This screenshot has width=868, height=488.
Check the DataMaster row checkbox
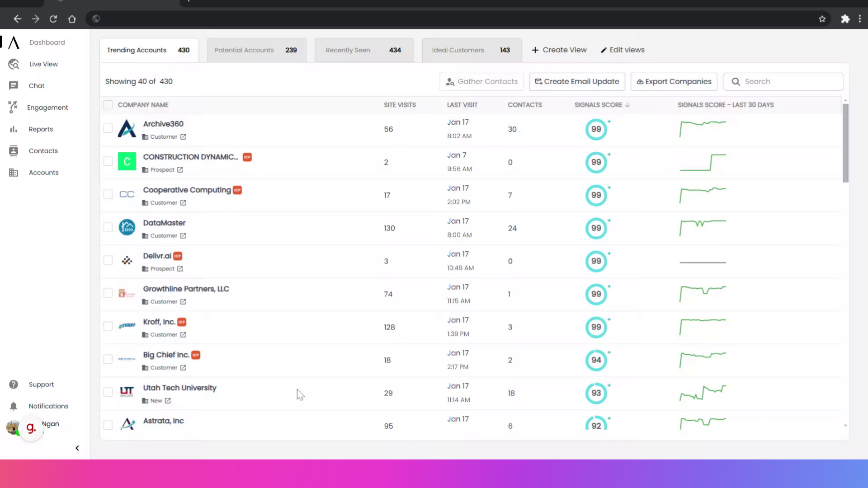tap(108, 227)
